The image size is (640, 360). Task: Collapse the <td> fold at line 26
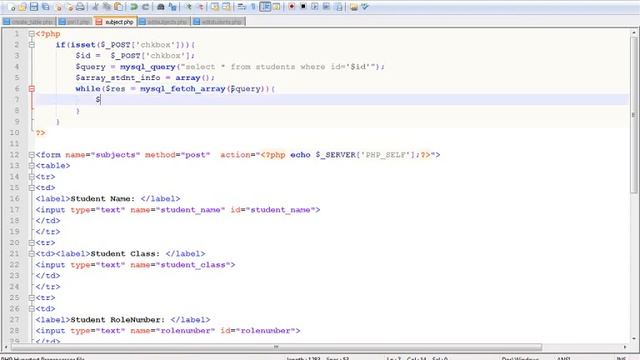31,309
